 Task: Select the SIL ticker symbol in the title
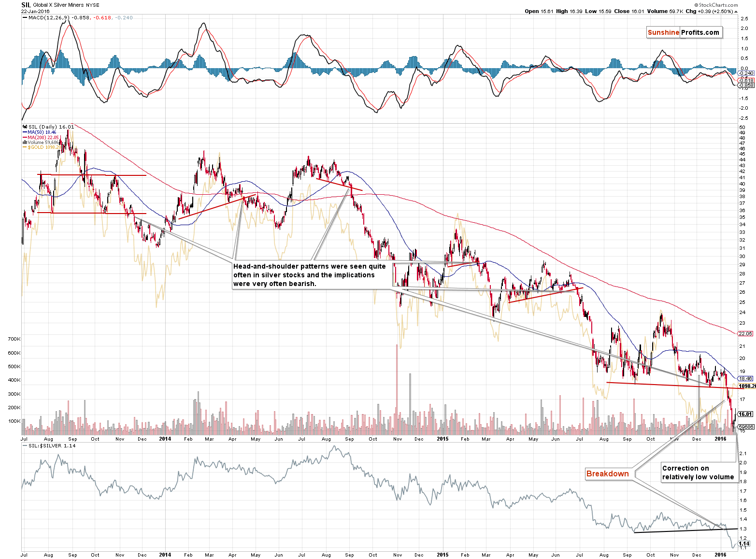coord(26,5)
